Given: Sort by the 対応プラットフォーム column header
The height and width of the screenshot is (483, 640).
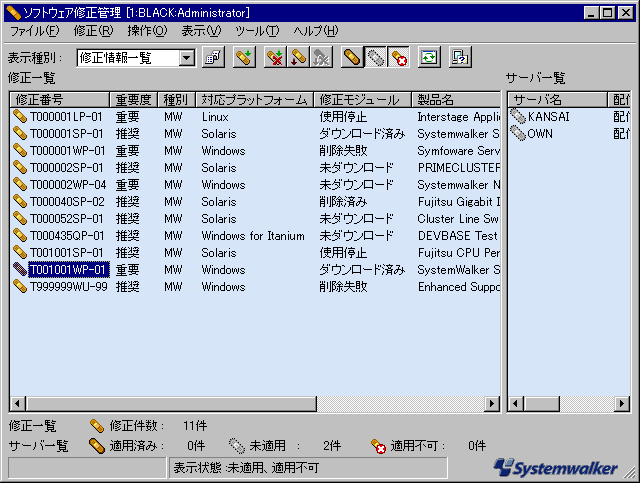Looking at the screenshot, I should 254,100.
